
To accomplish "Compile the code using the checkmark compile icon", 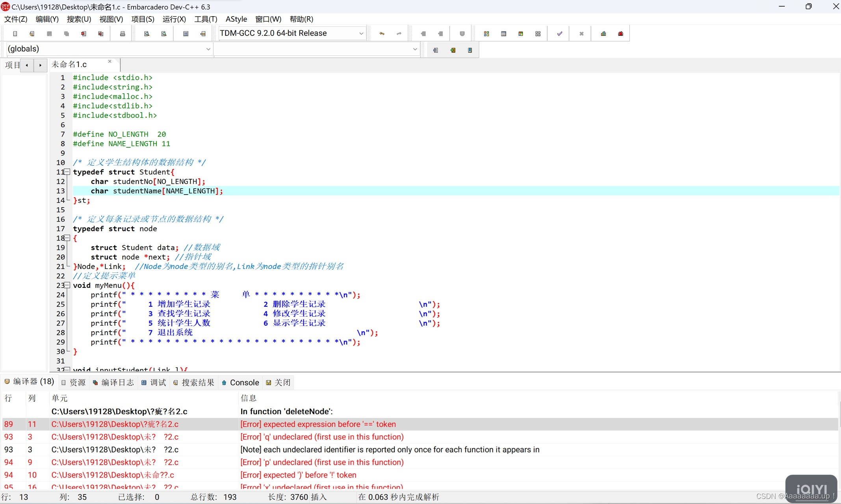I will tap(559, 33).
